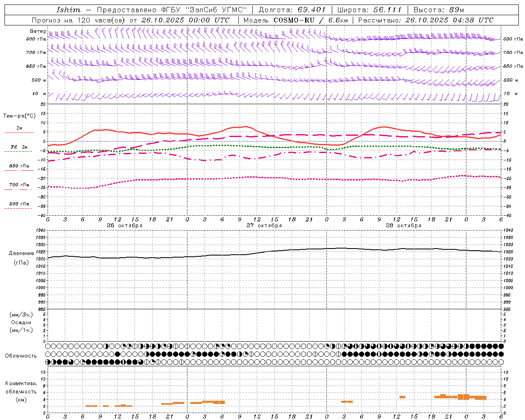Click the "Тем-ра(°C)" temperature panel title
The width and height of the screenshot is (525, 420).
point(19,116)
